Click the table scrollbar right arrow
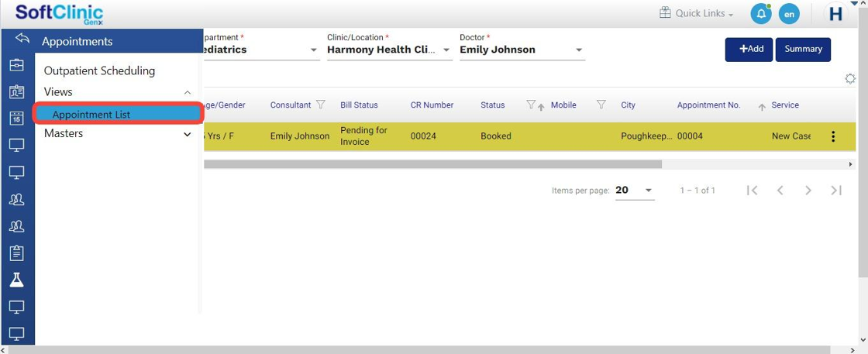This screenshot has height=354, width=868. click(x=851, y=164)
